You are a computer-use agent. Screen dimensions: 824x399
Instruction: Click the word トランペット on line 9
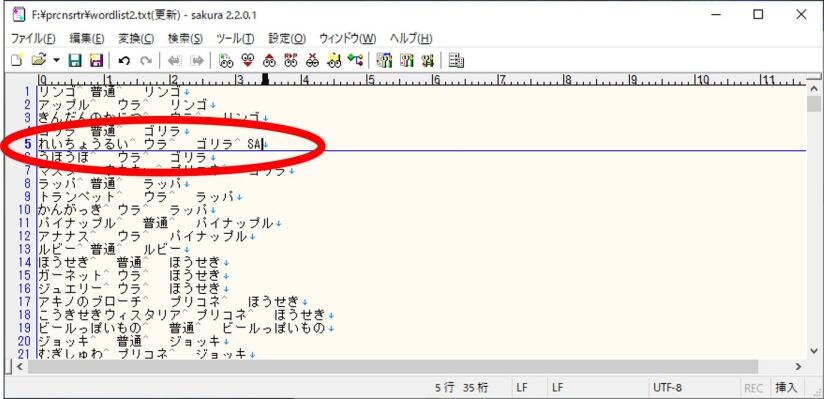77,197
